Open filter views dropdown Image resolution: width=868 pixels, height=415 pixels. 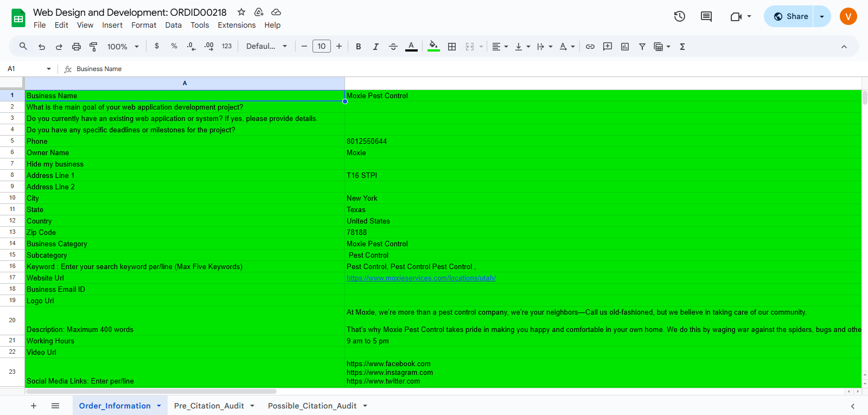[x=662, y=47]
